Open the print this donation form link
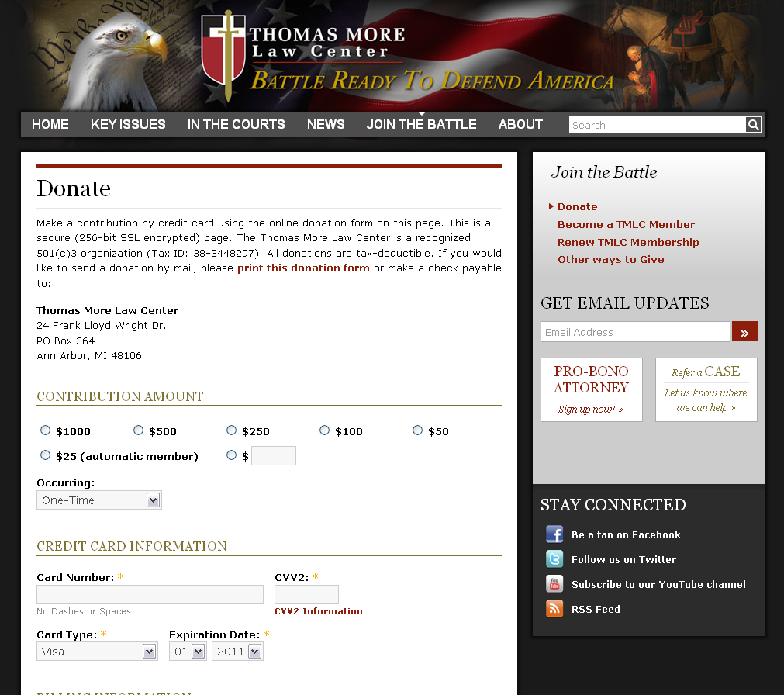Viewport: 784px width, 695px height. 303,268
